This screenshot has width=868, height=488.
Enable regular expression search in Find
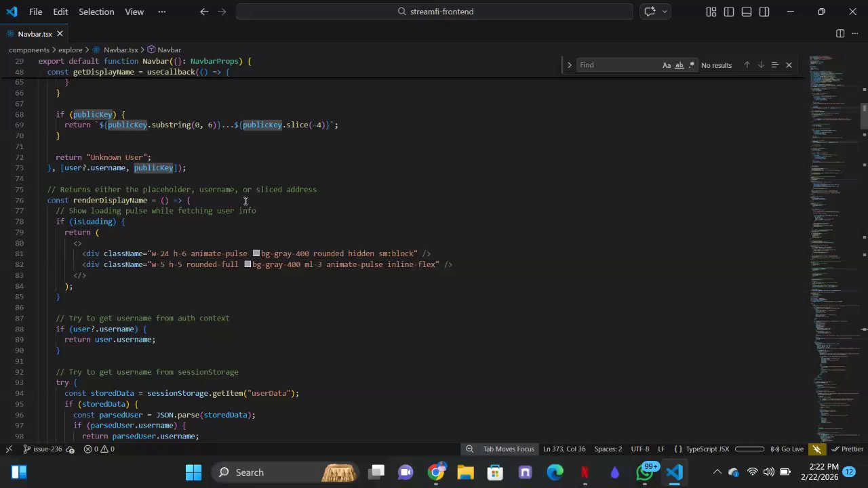691,65
